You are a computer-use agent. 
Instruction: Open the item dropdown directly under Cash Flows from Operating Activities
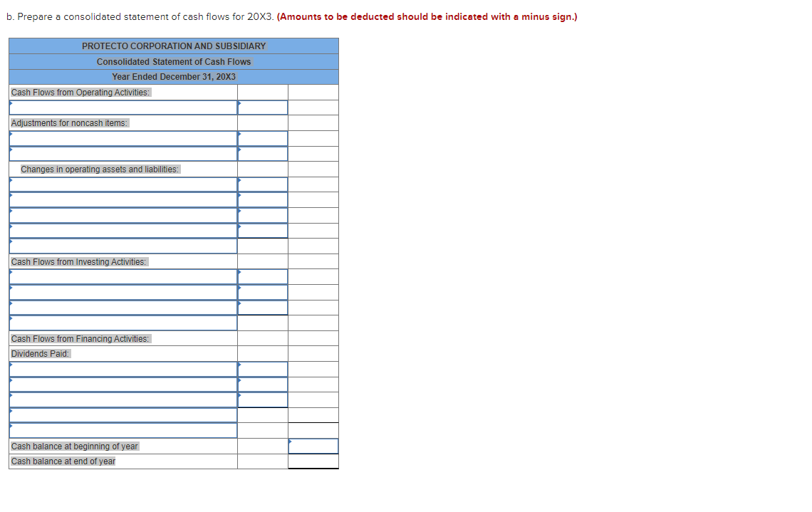(123, 108)
